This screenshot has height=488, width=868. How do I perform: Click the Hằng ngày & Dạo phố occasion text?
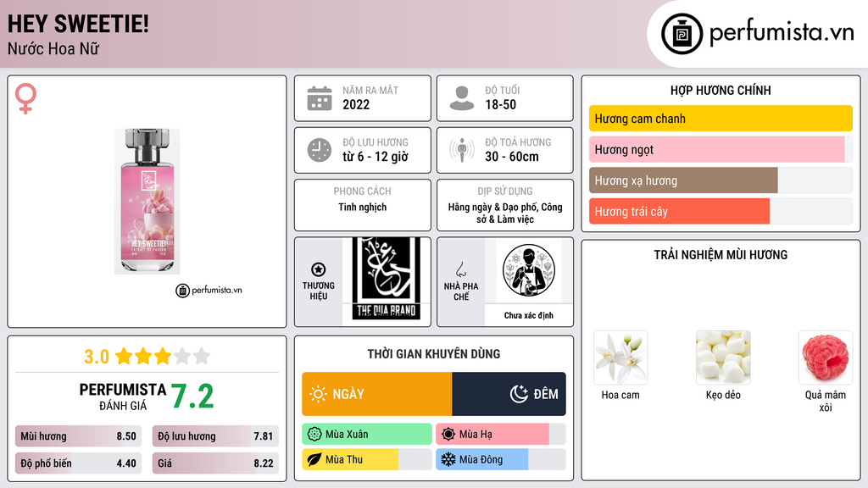[x=505, y=213]
